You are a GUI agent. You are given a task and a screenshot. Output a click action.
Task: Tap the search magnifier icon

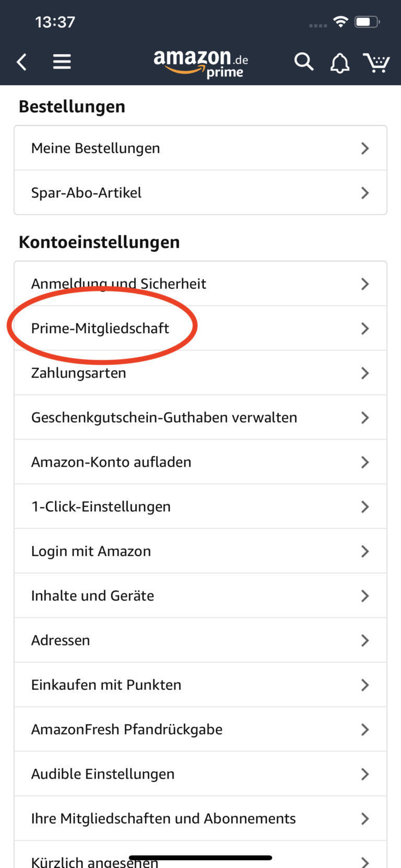(303, 62)
